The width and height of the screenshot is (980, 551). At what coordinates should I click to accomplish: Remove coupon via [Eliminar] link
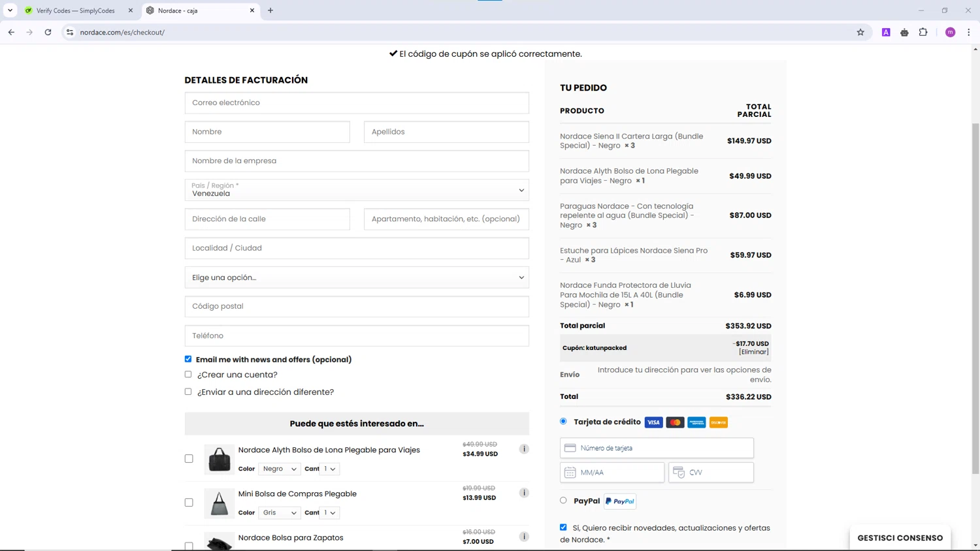754,352
